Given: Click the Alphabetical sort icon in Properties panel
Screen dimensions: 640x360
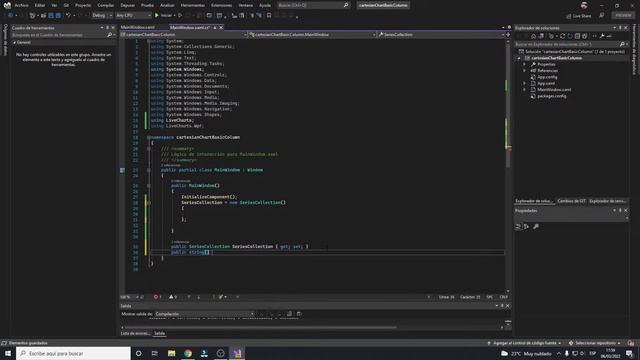Looking at the screenshot, I should (x=527, y=227).
